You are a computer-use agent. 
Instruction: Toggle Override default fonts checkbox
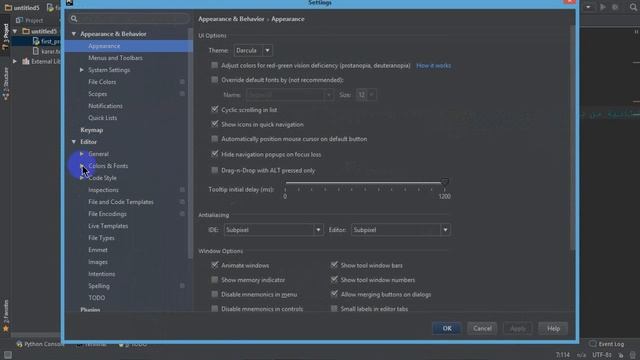[214, 80]
